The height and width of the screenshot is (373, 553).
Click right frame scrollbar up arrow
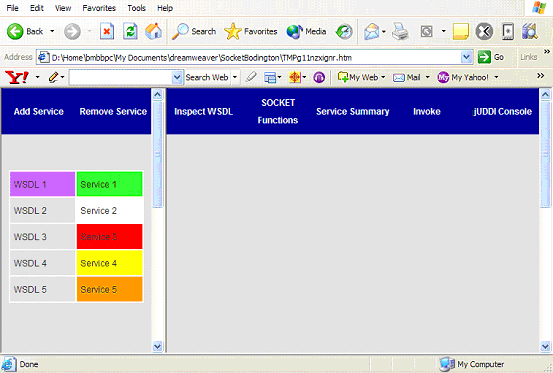(545, 94)
